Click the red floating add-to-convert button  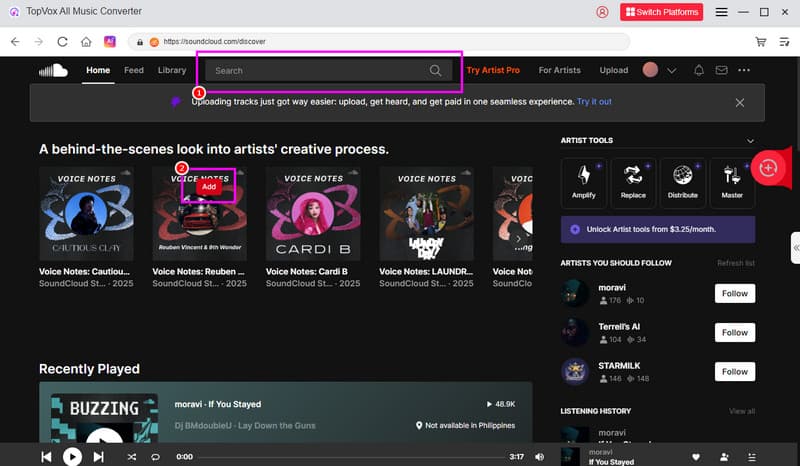(x=768, y=168)
